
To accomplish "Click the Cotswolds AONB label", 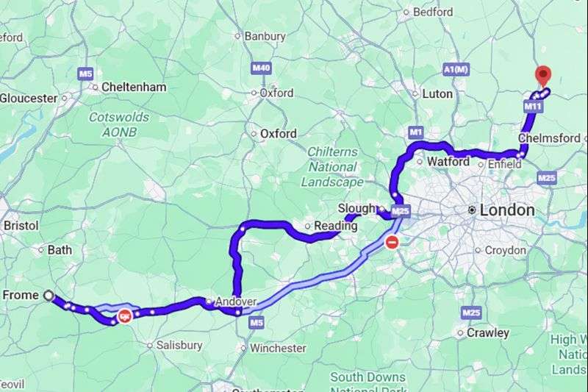I will [x=119, y=124].
